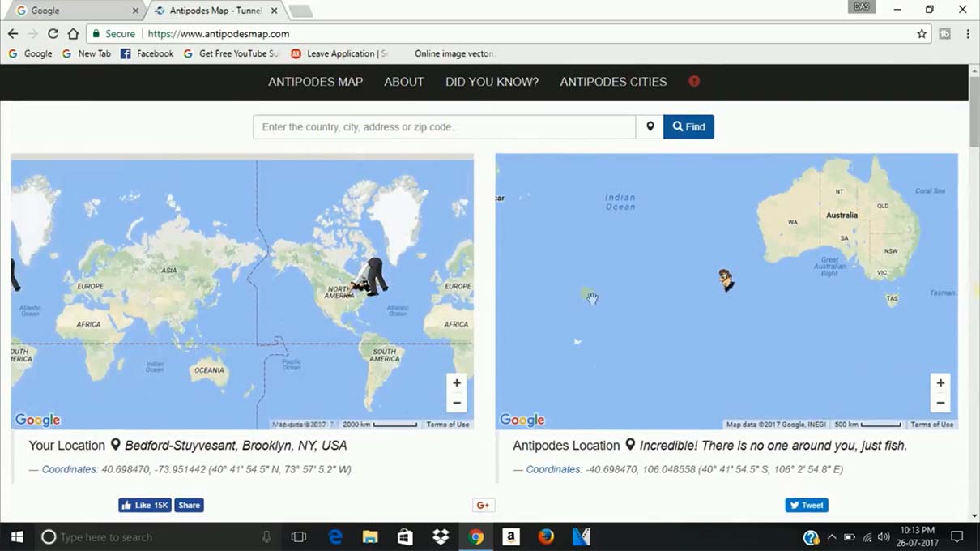Click the Facebook Share button
The width and height of the screenshot is (980, 551).
click(189, 506)
